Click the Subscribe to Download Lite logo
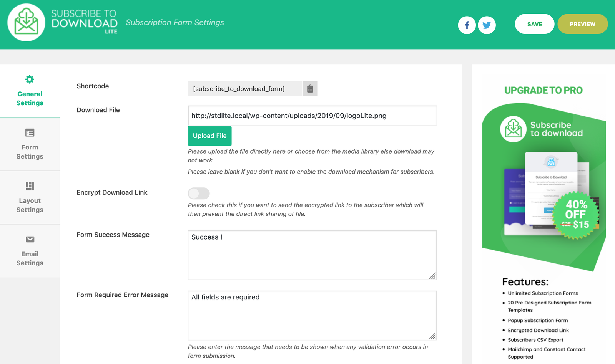Viewport: 615px width, 364px height. (26, 23)
